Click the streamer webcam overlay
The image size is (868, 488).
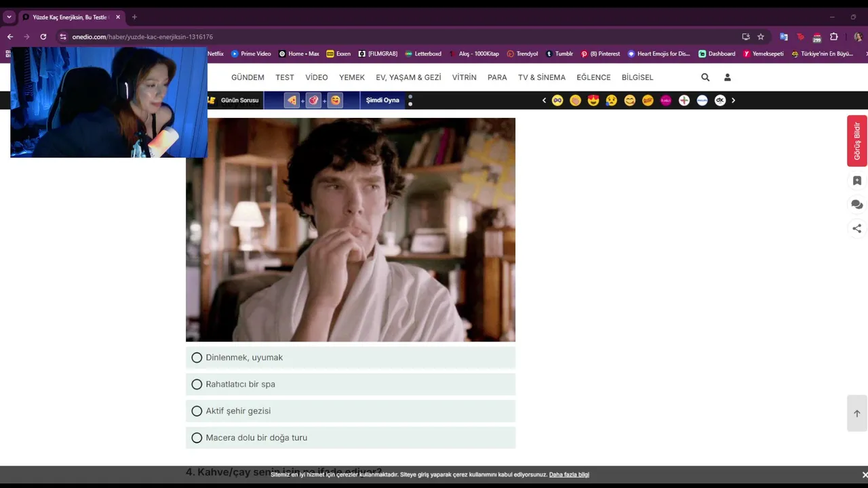pyautogui.click(x=109, y=102)
